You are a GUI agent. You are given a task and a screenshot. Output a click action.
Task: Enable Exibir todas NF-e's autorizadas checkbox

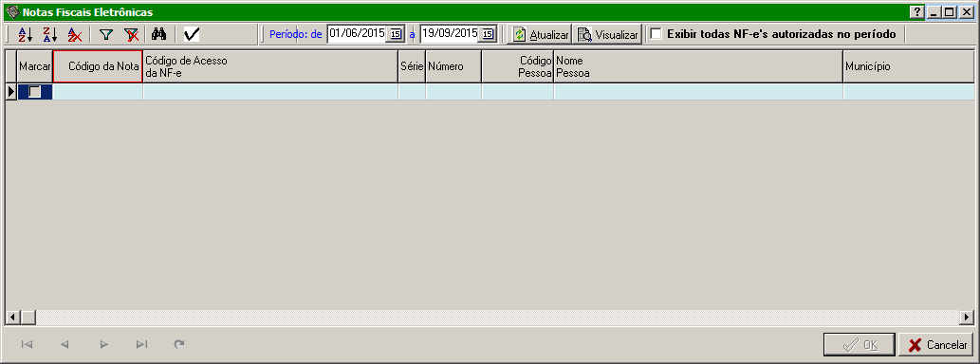(656, 34)
